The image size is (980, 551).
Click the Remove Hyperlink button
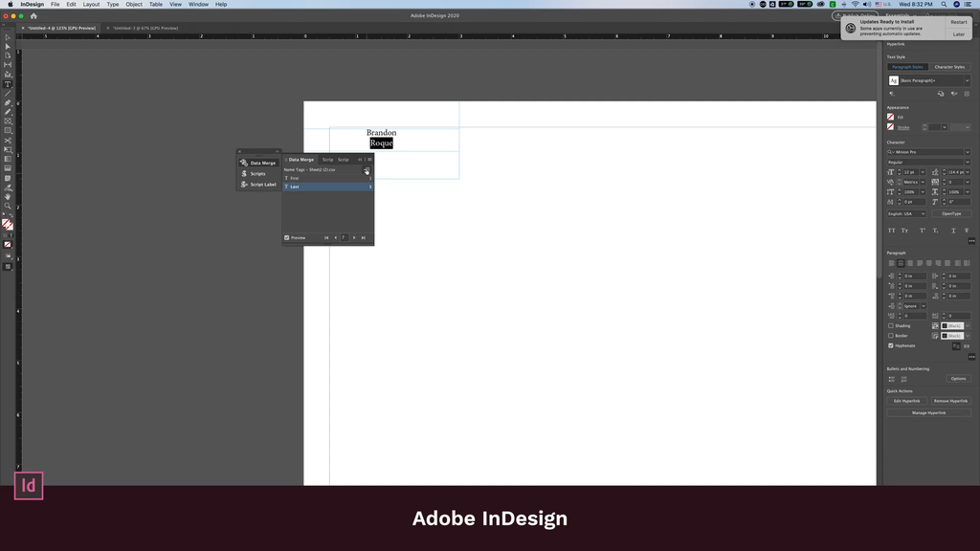(950, 401)
